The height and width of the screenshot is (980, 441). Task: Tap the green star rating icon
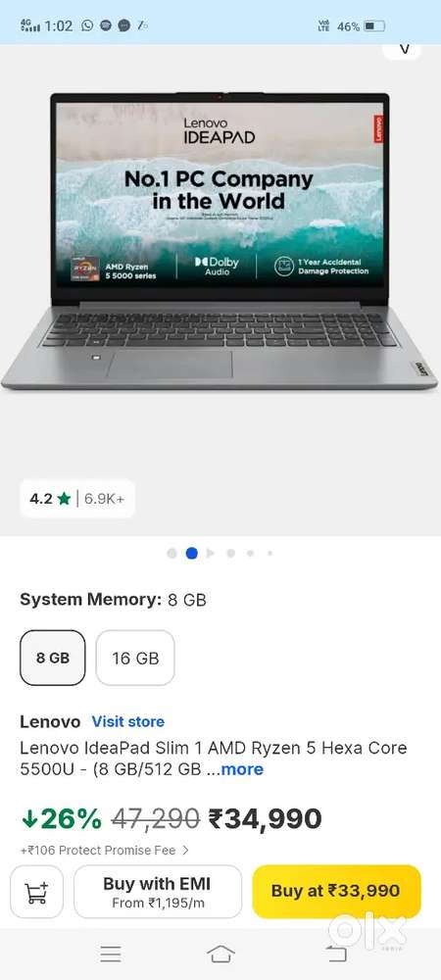pos(63,499)
